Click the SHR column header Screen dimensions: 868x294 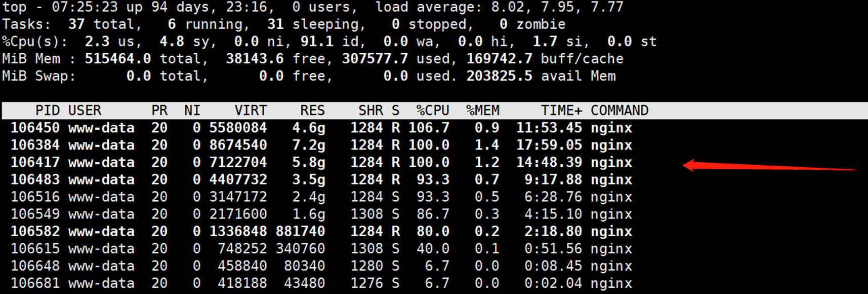click(x=370, y=111)
